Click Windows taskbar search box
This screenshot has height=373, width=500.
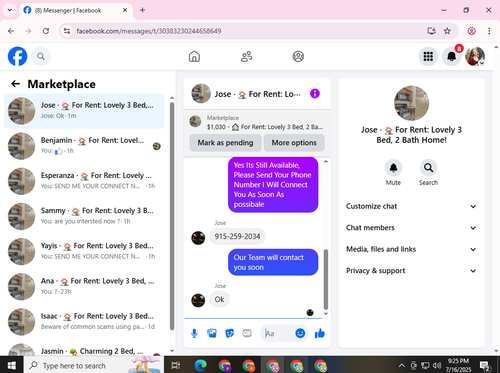(x=94, y=365)
